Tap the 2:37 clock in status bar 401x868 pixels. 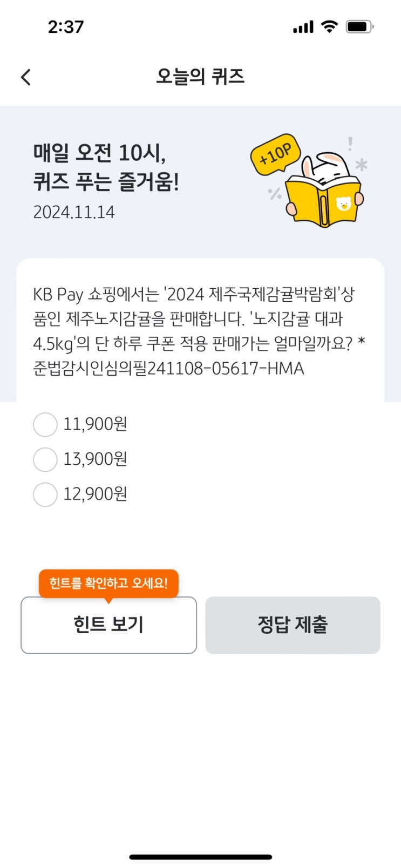pos(66,26)
